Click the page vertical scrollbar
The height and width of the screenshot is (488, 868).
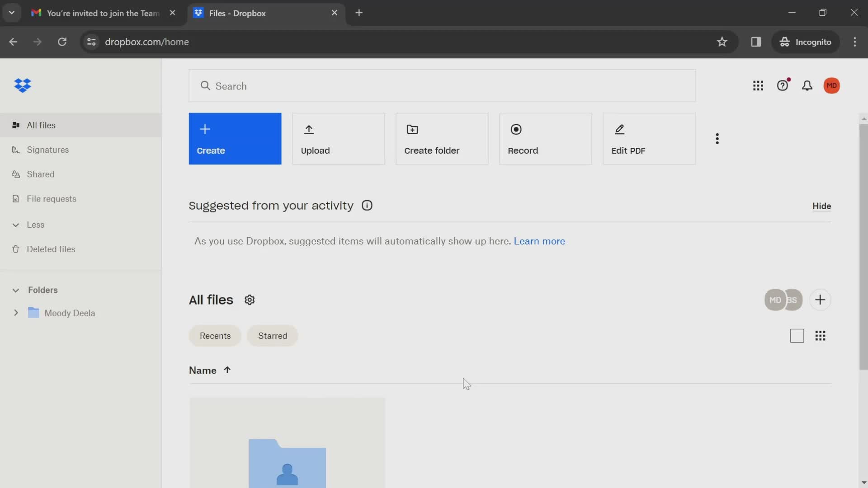(863, 246)
